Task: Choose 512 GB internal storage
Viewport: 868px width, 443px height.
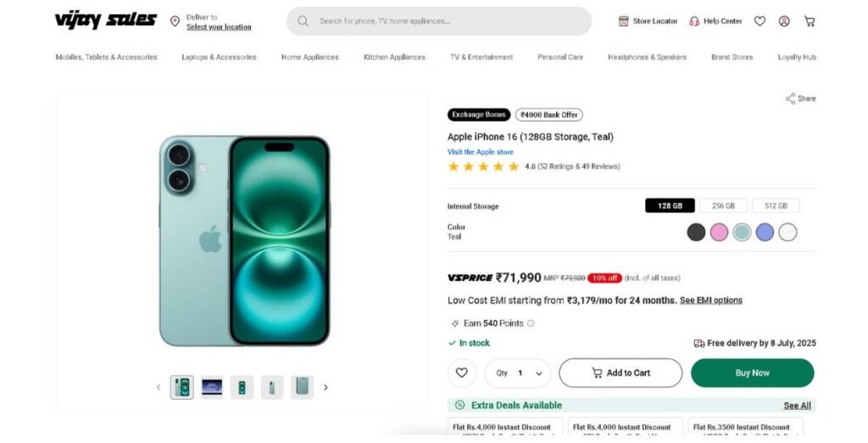Action: [776, 206]
